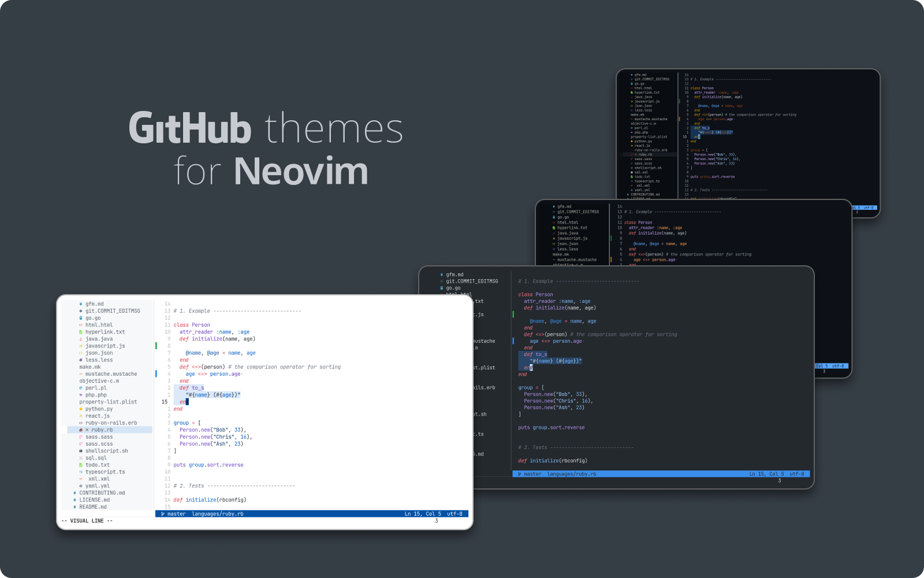The width and height of the screenshot is (924, 578).
Task: Click the markdown icon beside CONTRIBUTING.md, light window
Action: pyautogui.click(x=74, y=493)
